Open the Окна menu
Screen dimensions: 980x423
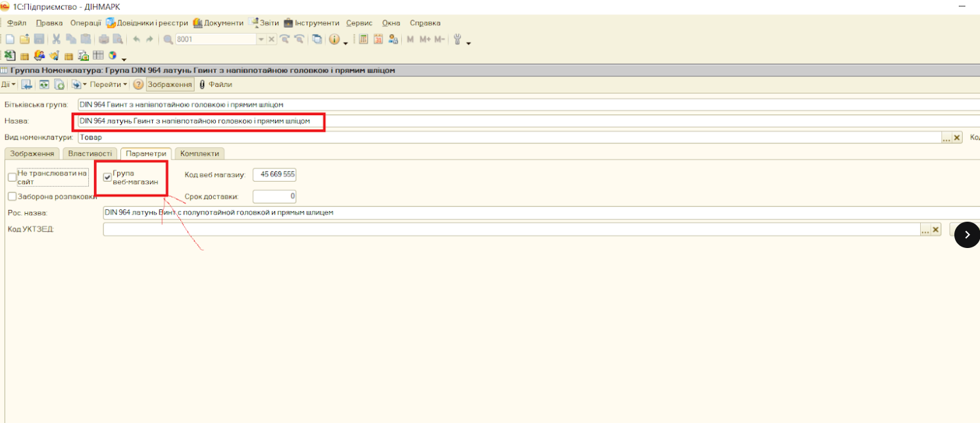click(391, 22)
